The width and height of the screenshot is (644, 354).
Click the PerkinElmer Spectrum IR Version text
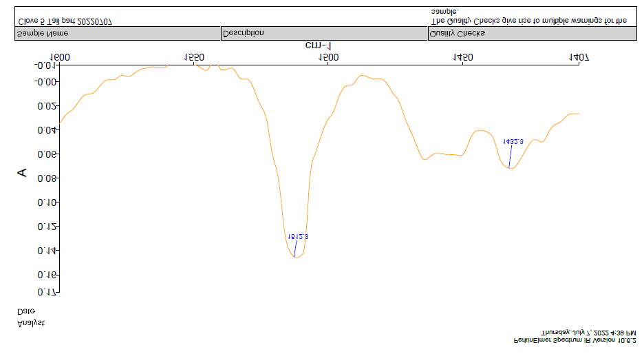pyautogui.click(x=575, y=340)
